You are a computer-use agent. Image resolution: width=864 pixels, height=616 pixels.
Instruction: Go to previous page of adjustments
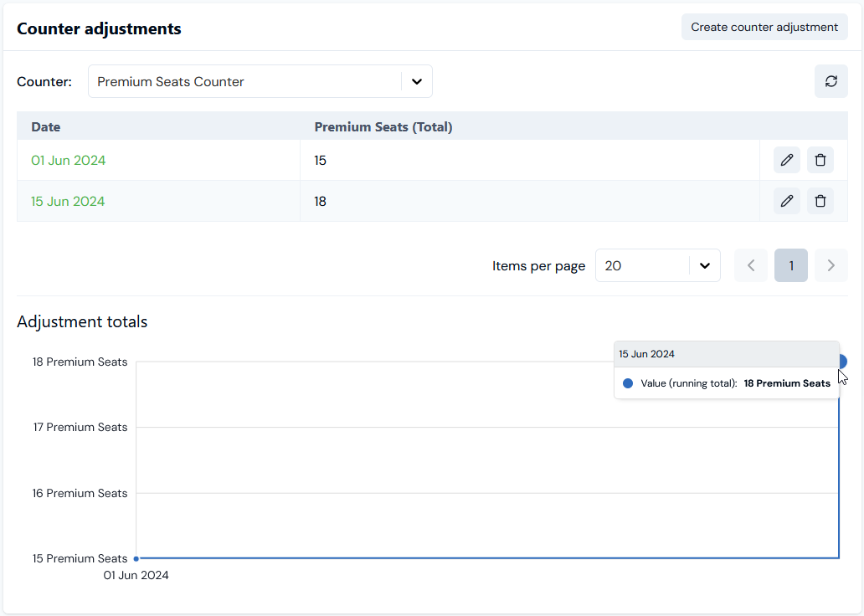(x=750, y=265)
